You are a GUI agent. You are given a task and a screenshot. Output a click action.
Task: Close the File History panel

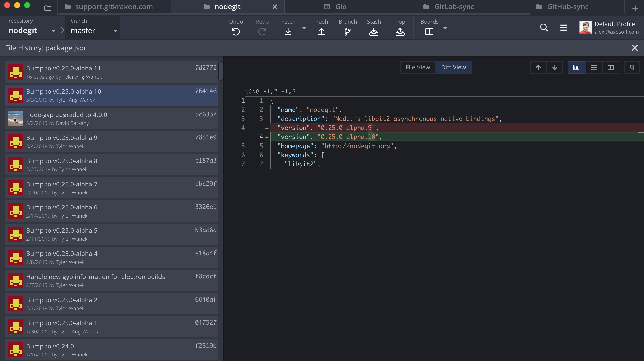tap(635, 48)
